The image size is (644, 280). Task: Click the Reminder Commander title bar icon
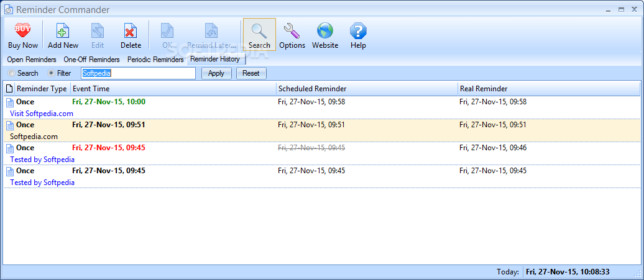pos(8,10)
